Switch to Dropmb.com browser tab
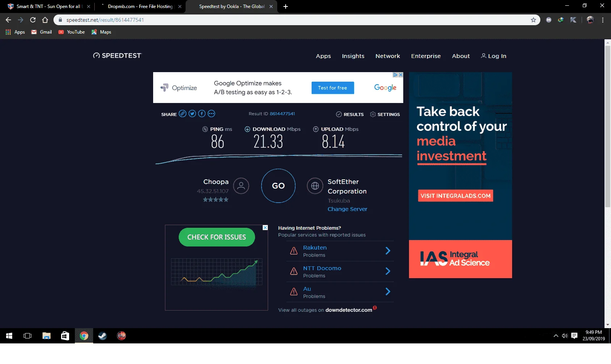 (x=140, y=6)
